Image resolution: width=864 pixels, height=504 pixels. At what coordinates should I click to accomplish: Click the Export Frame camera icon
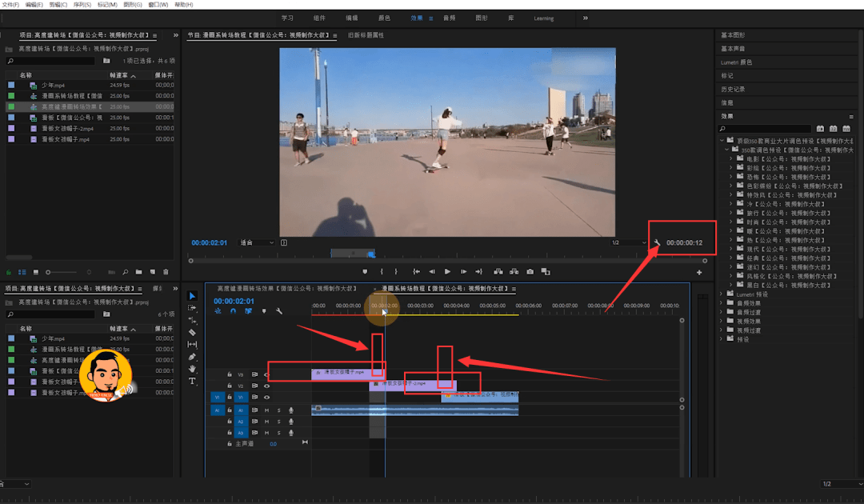tap(530, 271)
